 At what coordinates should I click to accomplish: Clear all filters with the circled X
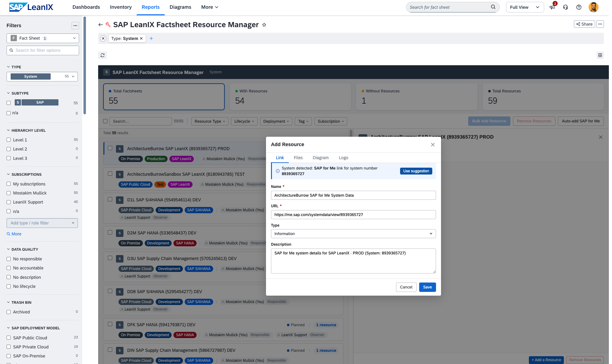(x=103, y=38)
